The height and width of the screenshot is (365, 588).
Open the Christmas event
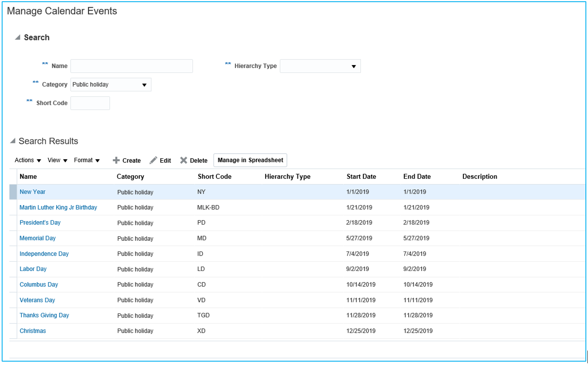click(x=33, y=331)
